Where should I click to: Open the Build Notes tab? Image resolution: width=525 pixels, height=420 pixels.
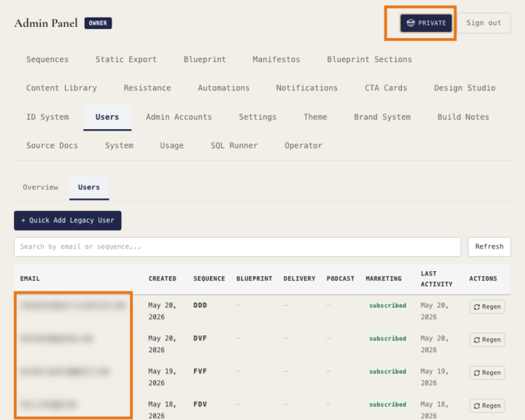coord(463,117)
